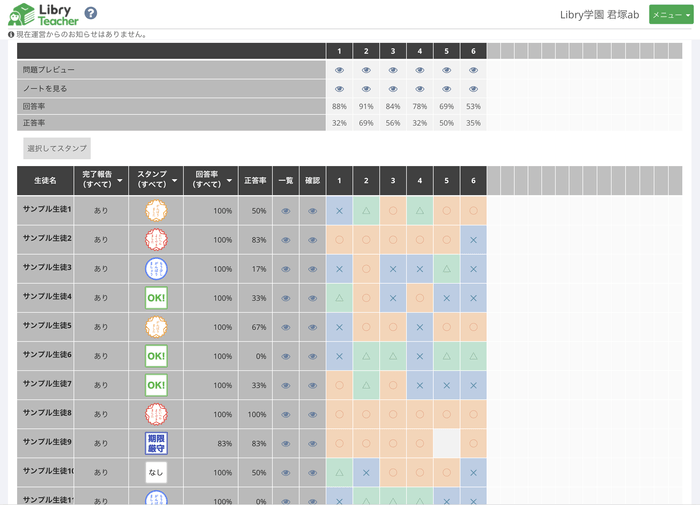Click the なし stamp for サンプル生徒10
The width and height of the screenshot is (700, 505).
point(156,472)
